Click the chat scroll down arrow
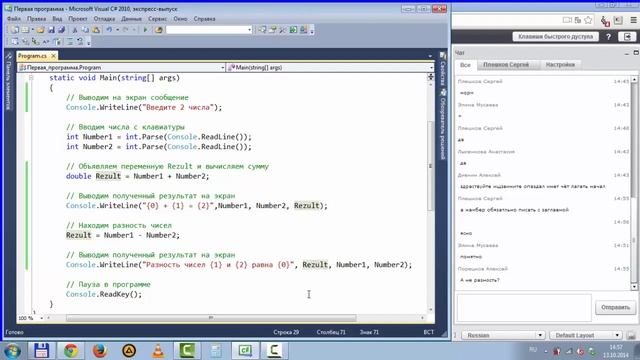640x360 pixels. click(634, 287)
